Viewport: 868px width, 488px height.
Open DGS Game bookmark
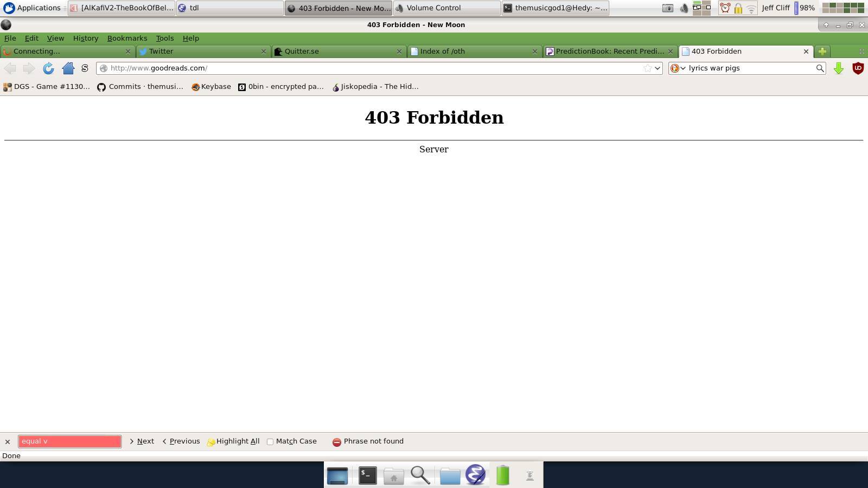pyautogui.click(x=47, y=87)
